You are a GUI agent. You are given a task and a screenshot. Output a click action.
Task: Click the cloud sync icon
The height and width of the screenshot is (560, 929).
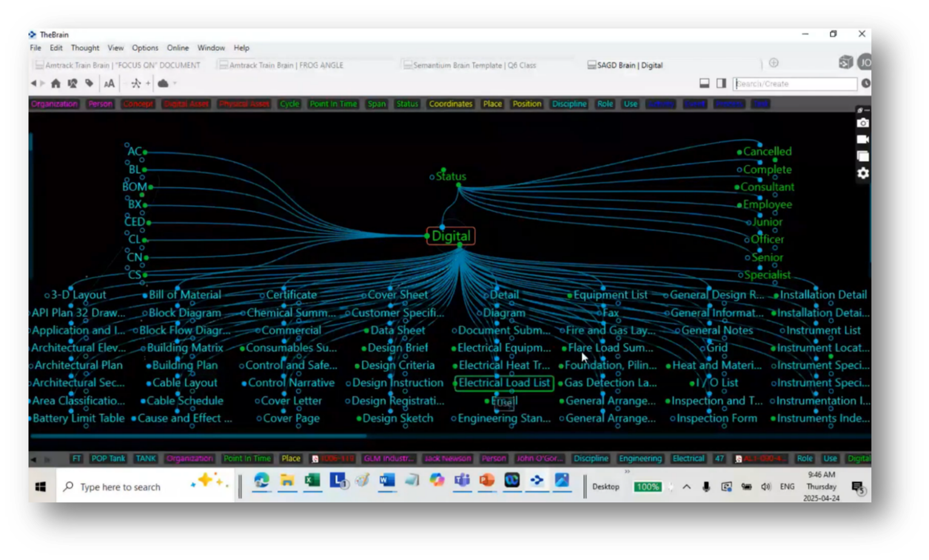(163, 84)
